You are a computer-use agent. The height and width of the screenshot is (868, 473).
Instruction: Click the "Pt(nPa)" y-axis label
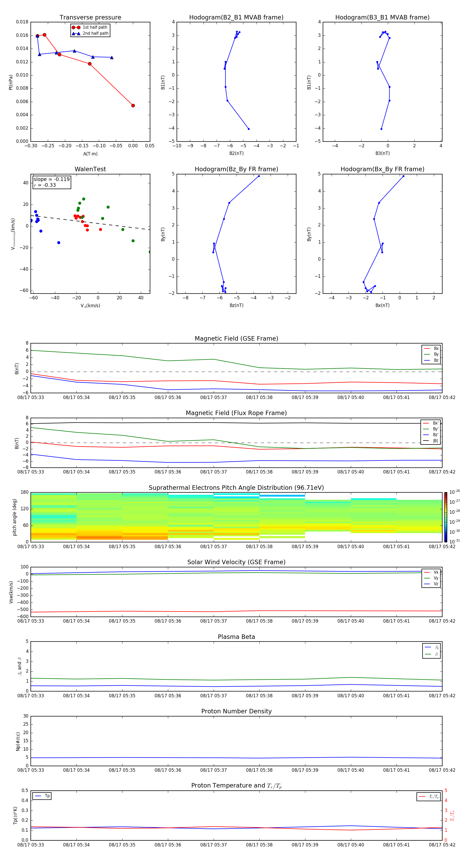point(11,82)
